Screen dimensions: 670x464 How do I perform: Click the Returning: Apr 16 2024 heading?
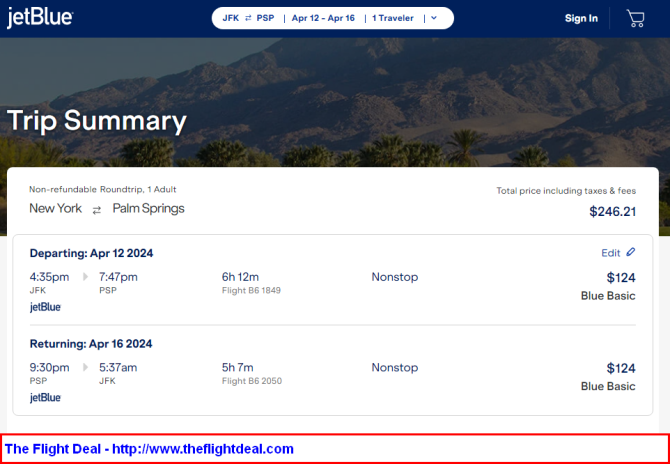91,344
